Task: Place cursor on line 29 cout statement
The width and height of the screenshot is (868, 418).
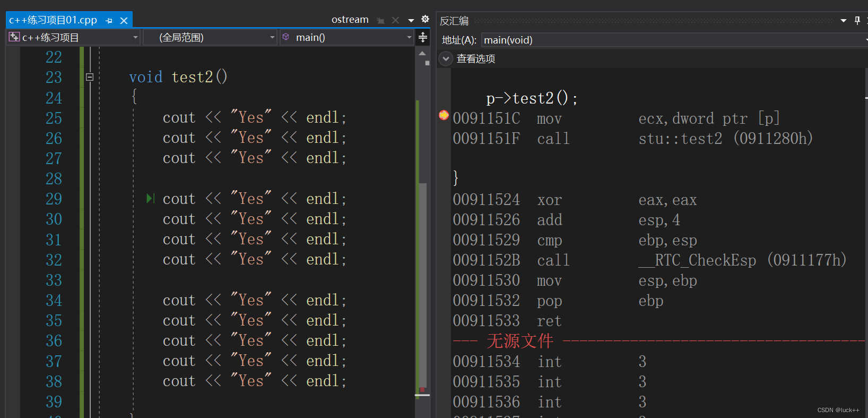Action: [254, 199]
